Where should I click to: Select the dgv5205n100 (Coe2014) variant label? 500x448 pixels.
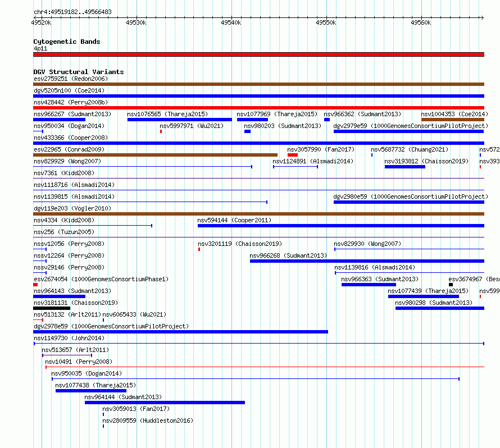(69, 90)
